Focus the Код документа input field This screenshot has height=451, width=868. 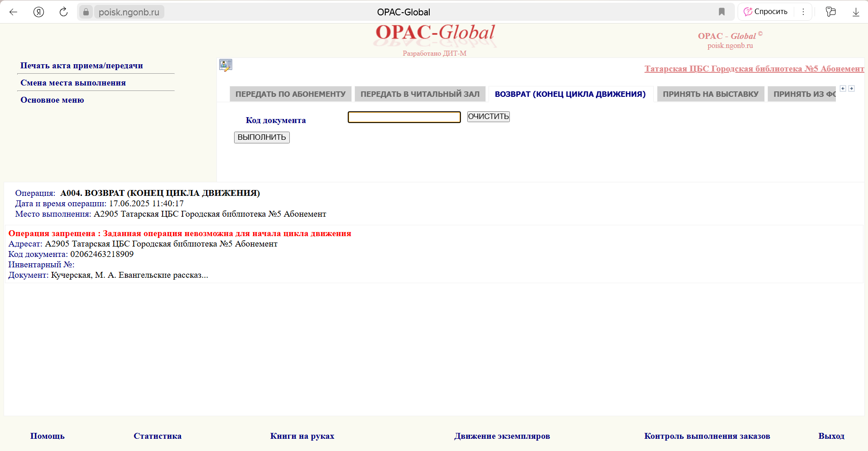pyautogui.click(x=404, y=117)
